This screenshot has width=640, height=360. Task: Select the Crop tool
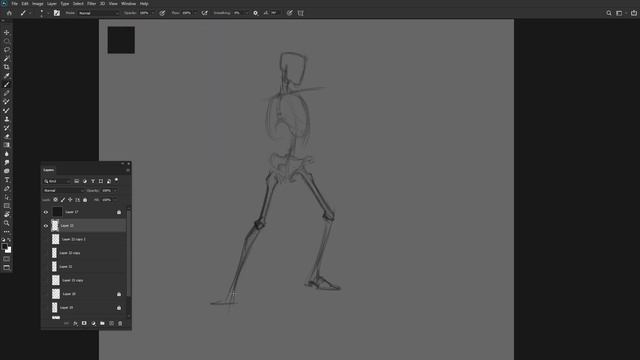tap(7, 67)
